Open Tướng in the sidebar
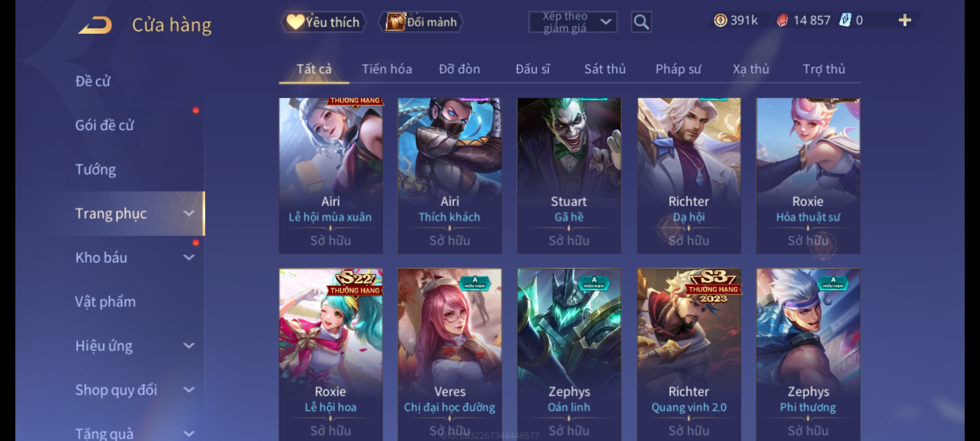Viewport: 980px width, 441px height. tap(96, 169)
